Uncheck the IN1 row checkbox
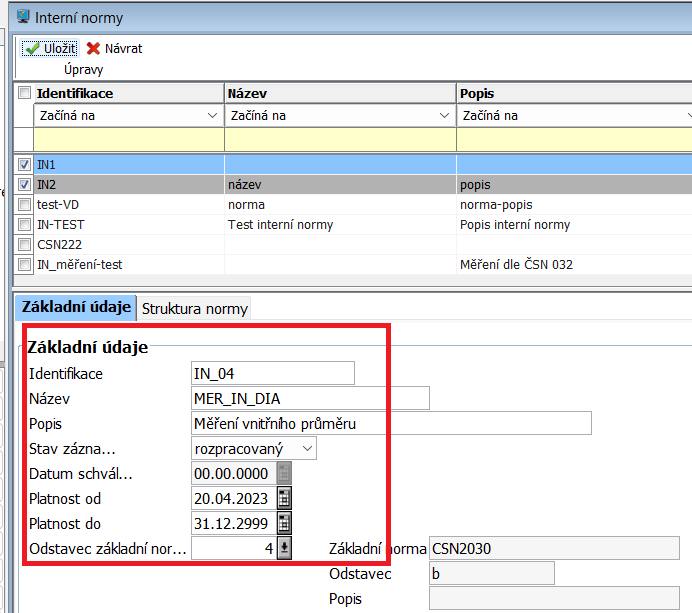This screenshot has width=692, height=613. click(24, 164)
